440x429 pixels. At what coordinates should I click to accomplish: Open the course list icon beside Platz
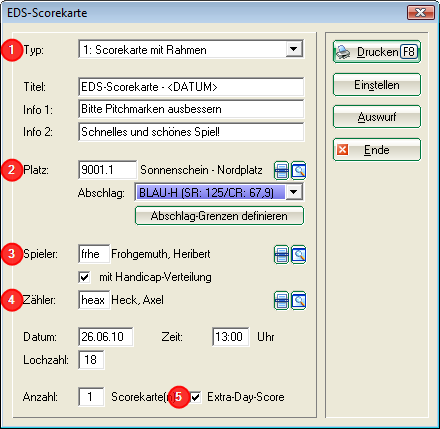281,171
